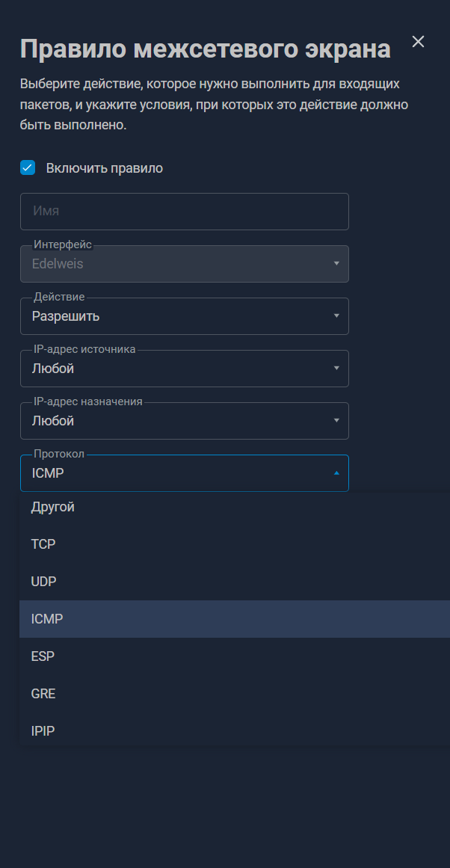Click the "Протокол" collapse arrow icon
Screen dimensions: 450x868
[x=336, y=473]
